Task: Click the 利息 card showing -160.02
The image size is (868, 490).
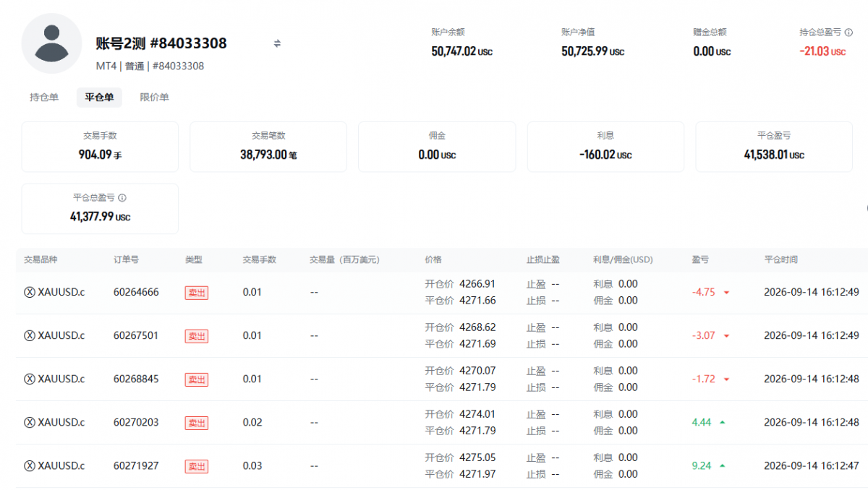Action: (x=605, y=147)
